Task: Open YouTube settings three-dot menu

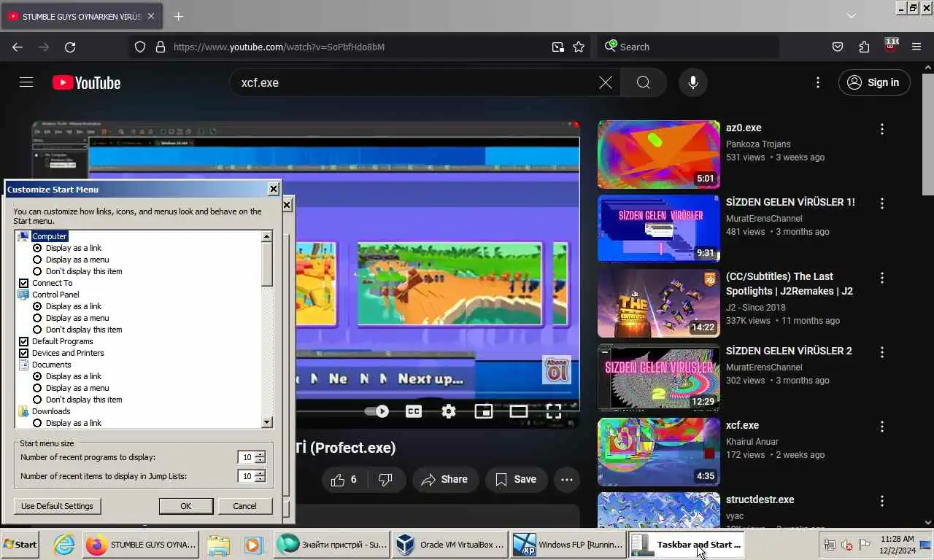Action: [818, 82]
